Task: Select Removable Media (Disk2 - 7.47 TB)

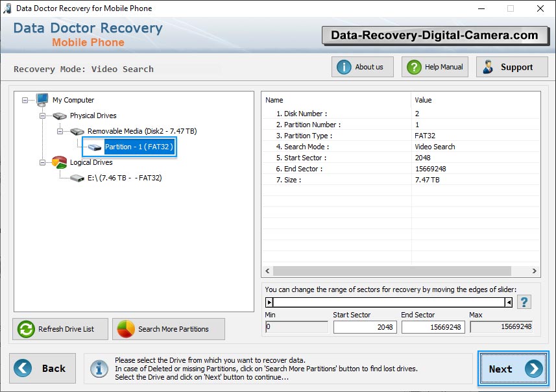Action: coord(142,131)
